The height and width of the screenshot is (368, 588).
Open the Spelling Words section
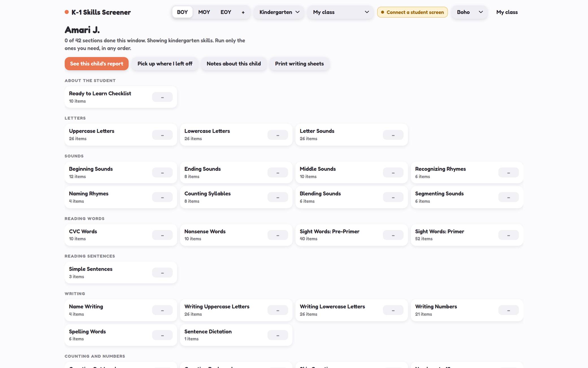click(x=121, y=335)
